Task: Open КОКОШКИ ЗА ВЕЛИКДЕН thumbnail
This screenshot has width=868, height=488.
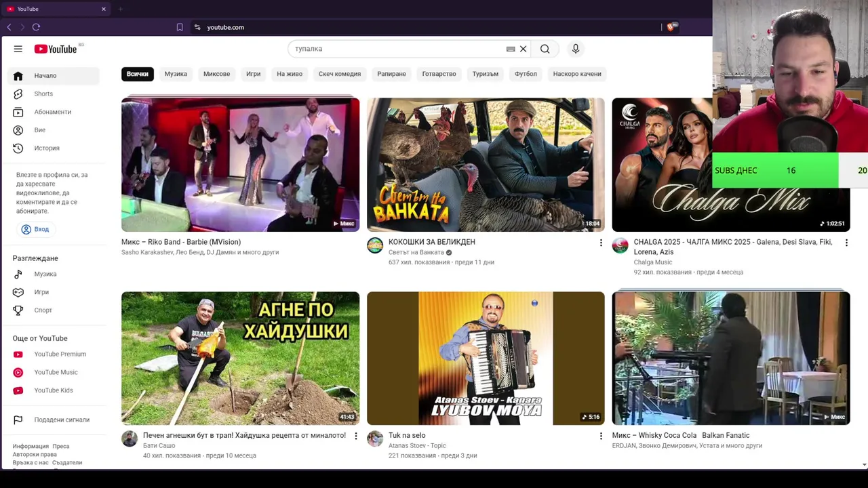Action: [x=486, y=165]
